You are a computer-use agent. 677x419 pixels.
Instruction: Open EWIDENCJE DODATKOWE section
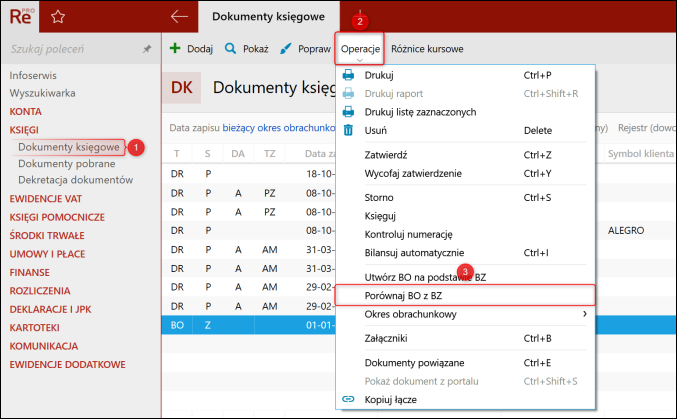pyautogui.click(x=67, y=365)
